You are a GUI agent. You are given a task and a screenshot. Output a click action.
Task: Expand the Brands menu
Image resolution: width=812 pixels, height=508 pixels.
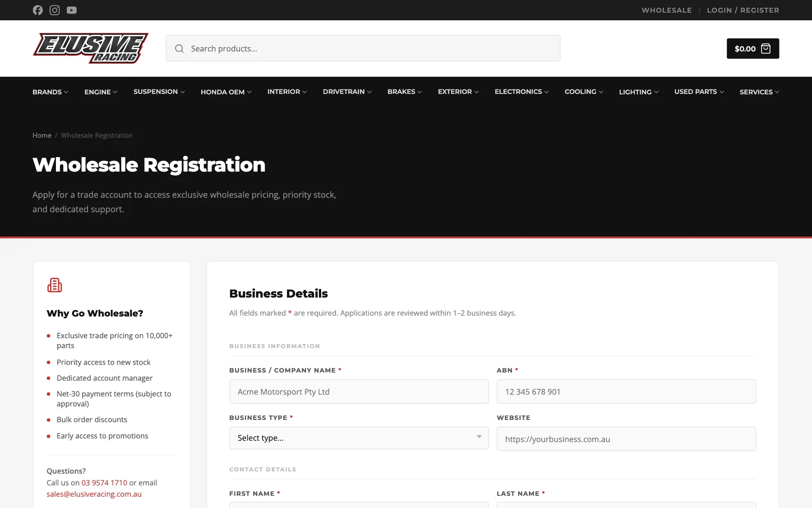(50, 92)
